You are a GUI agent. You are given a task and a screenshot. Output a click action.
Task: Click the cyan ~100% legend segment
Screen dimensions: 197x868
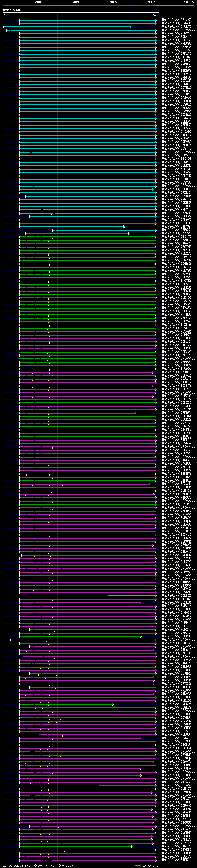tap(175, 6)
